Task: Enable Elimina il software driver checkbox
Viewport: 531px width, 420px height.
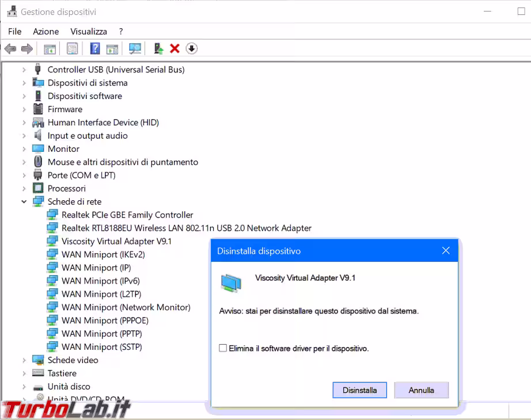Action: point(223,348)
